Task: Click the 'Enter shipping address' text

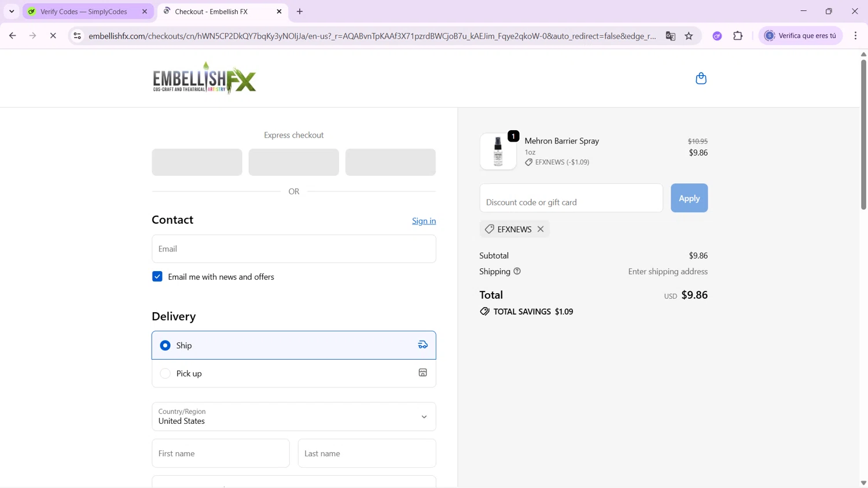Action: (x=668, y=271)
